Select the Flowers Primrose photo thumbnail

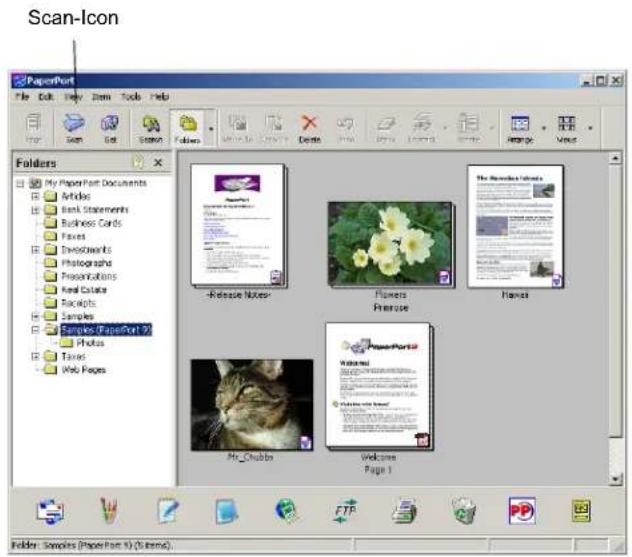click(x=391, y=244)
